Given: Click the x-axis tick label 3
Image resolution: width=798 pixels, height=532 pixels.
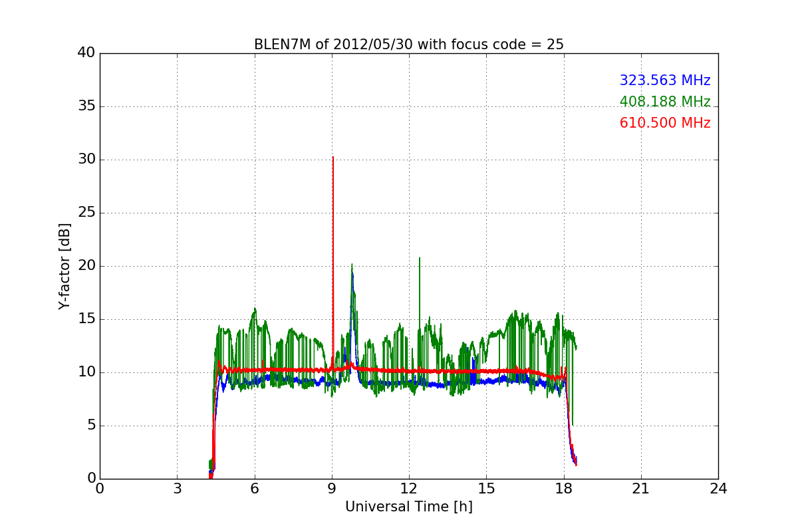Looking at the screenshot, I should 177,489.
